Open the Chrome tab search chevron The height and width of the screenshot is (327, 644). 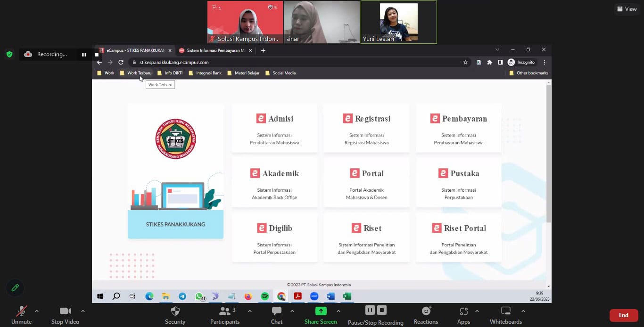pyautogui.click(x=497, y=49)
